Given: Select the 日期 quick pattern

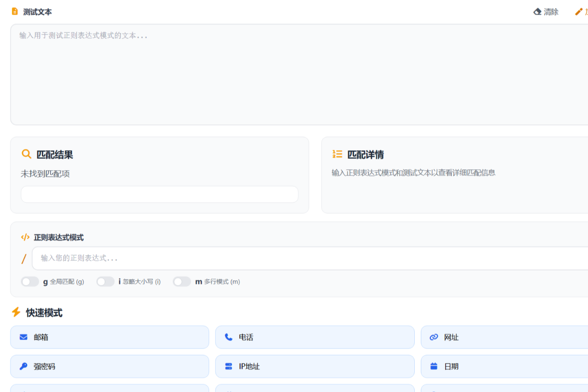Looking at the screenshot, I should (504, 367).
